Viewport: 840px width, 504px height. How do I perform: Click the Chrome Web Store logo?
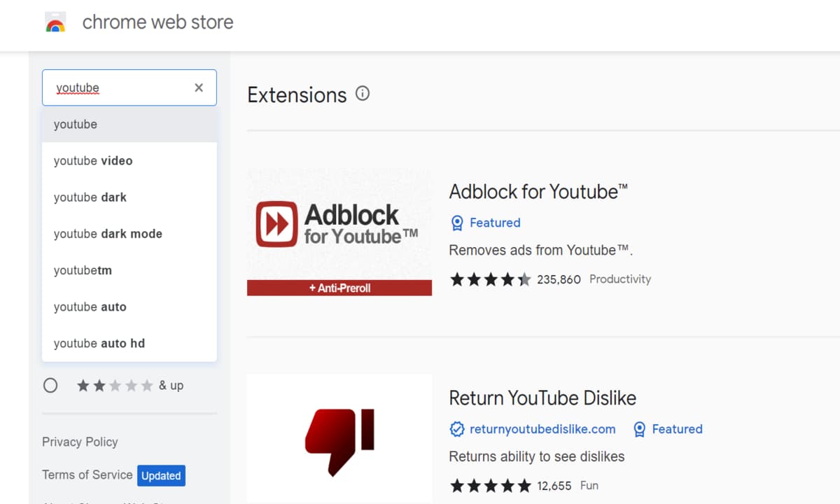(x=55, y=22)
